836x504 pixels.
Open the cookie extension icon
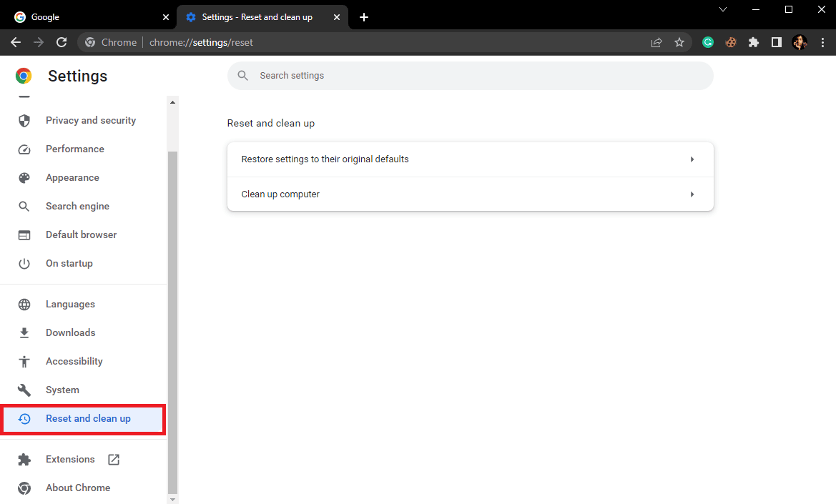click(731, 42)
